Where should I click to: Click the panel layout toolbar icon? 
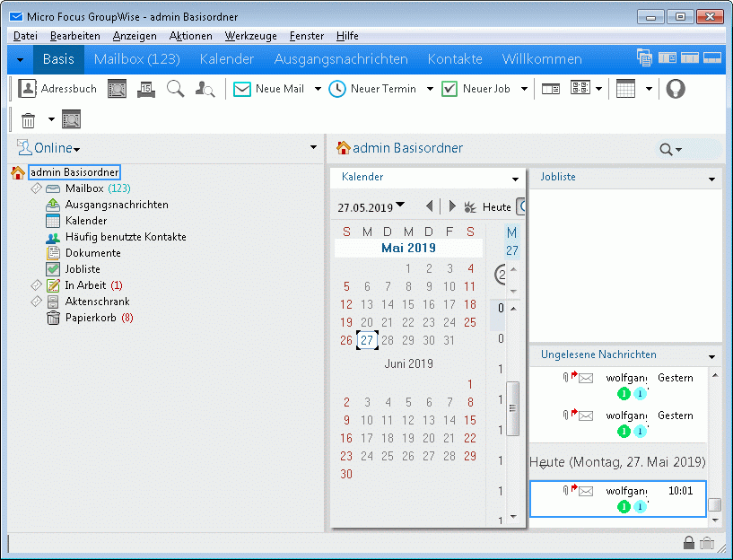(550, 88)
